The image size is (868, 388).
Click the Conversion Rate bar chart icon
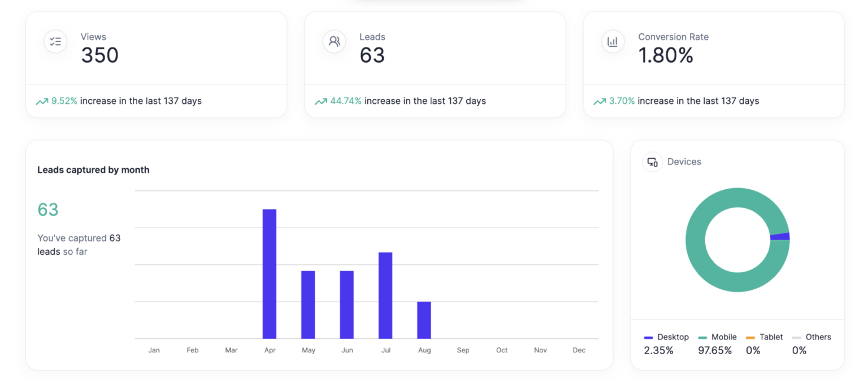[613, 41]
